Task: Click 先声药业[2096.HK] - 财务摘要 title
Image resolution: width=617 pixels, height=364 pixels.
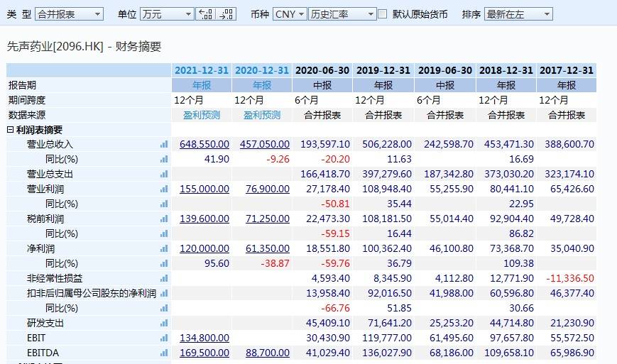Action: (x=84, y=46)
